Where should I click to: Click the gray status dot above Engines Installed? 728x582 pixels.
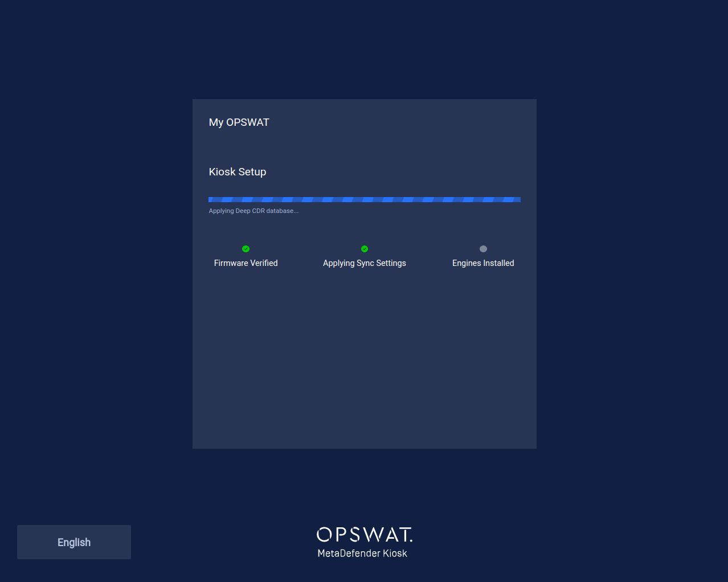[483, 249]
